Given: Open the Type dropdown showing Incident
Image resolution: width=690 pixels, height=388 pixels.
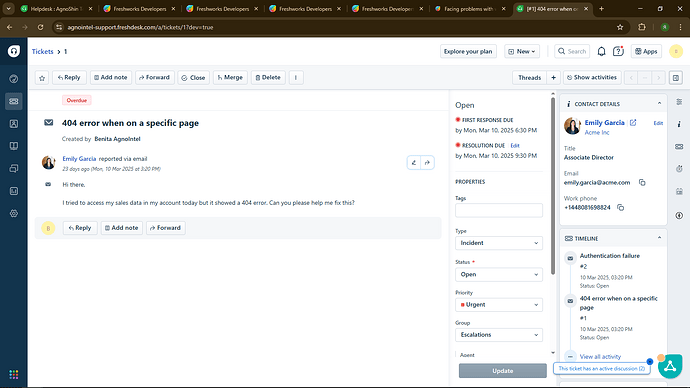Looking at the screenshot, I should tap(499, 243).
